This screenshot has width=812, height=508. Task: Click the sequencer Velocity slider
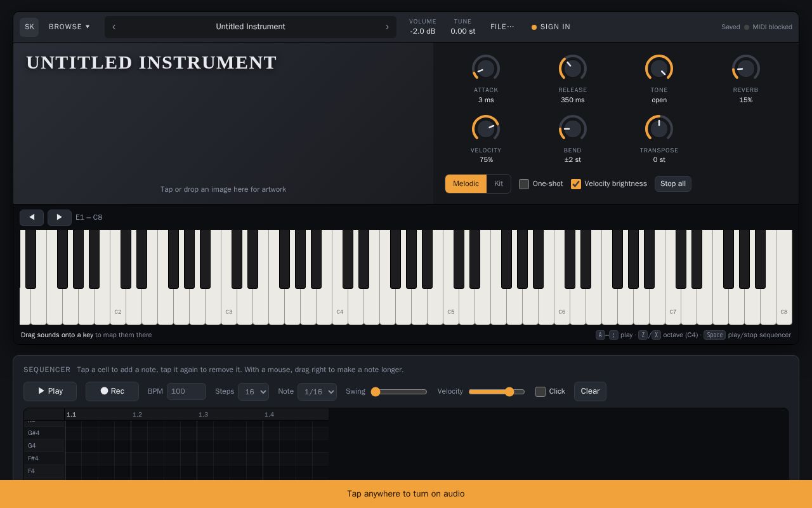[x=497, y=392]
